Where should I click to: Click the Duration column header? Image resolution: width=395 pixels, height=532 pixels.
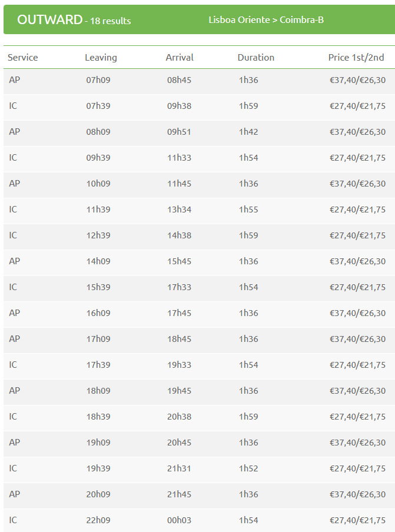coord(256,57)
